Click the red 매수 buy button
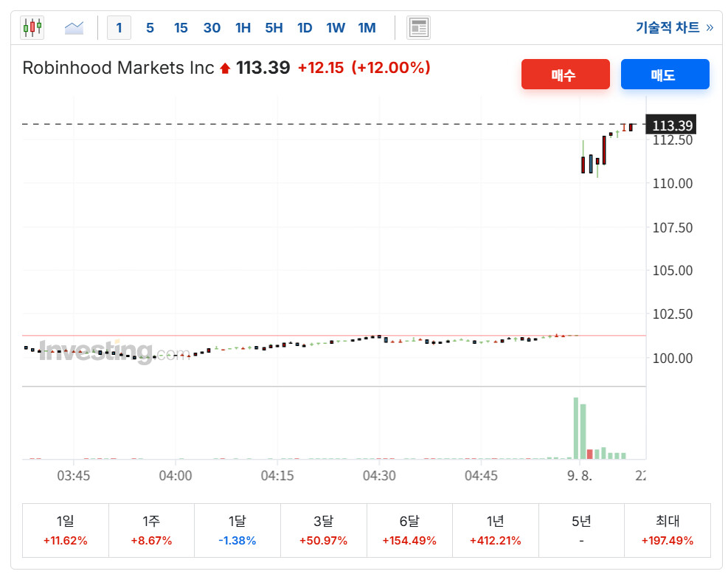Screen dimensions: 728x574 coord(566,74)
